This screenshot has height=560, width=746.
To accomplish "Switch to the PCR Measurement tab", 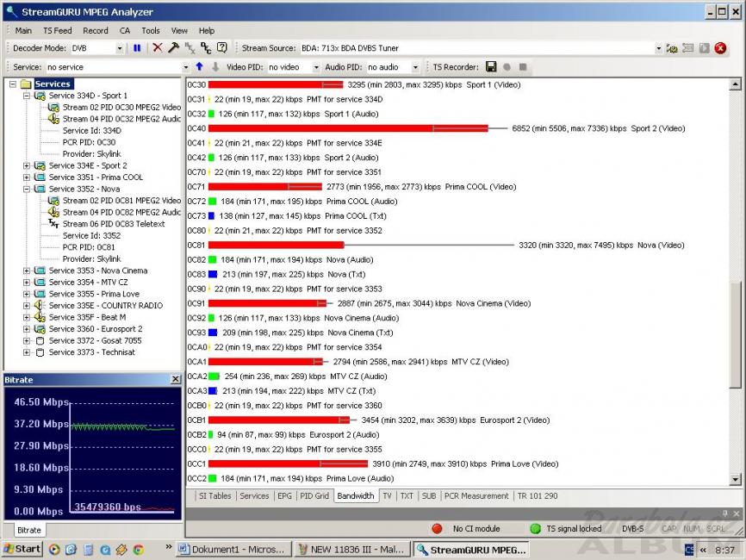I will pyautogui.click(x=476, y=495).
